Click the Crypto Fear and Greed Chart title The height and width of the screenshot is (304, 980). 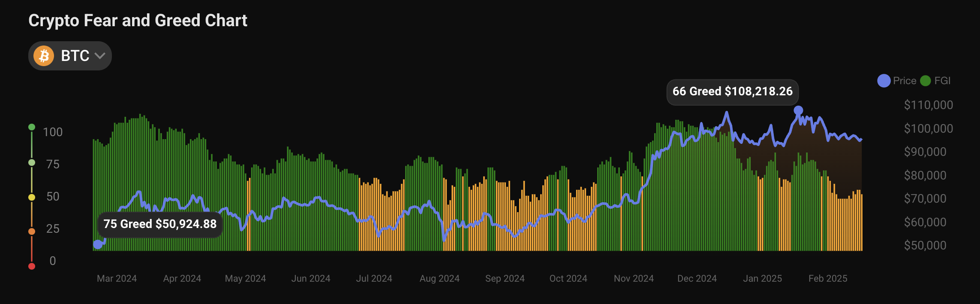pyautogui.click(x=138, y=21)
